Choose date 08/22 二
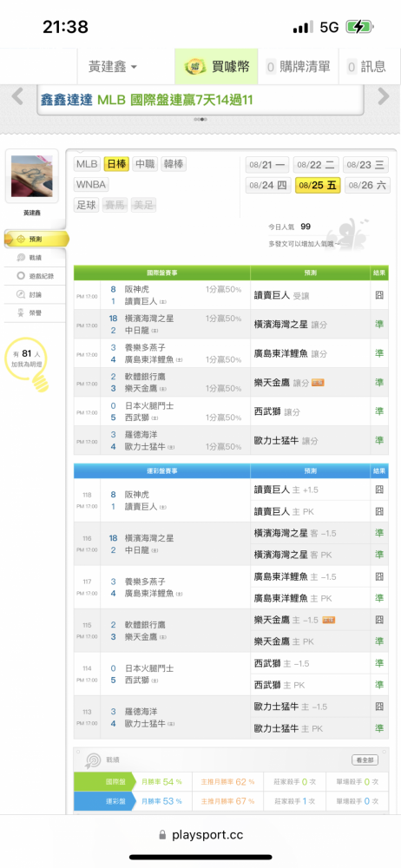The height and width of the screenshot is (868, 401). 316,165
